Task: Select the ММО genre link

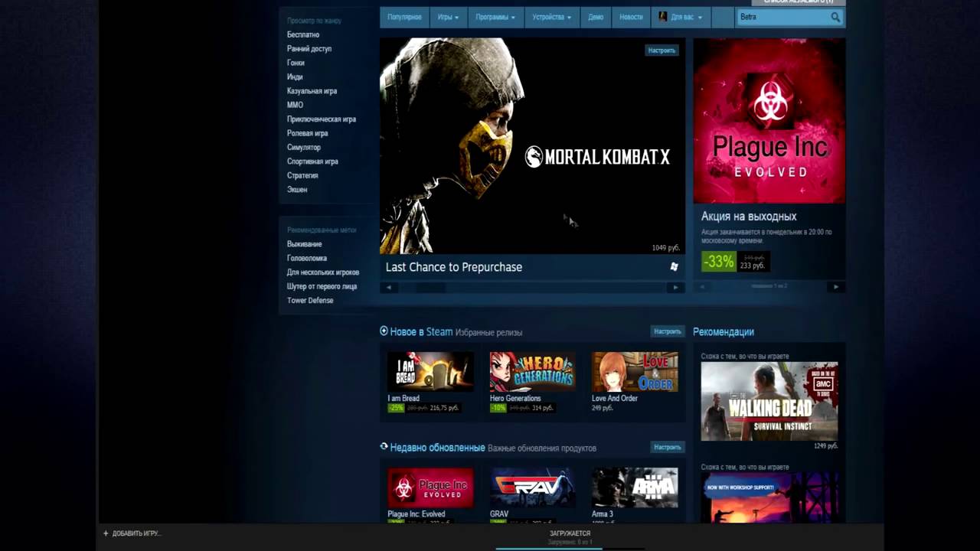Action: 295,105
